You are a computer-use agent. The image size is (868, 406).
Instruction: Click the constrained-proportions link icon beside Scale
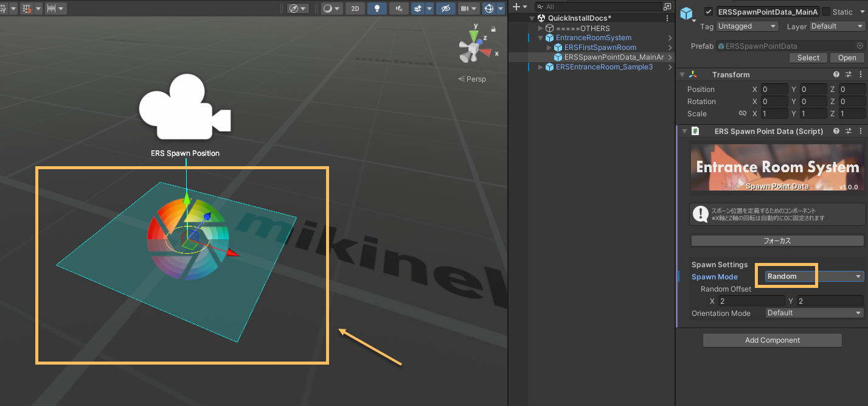742,114
